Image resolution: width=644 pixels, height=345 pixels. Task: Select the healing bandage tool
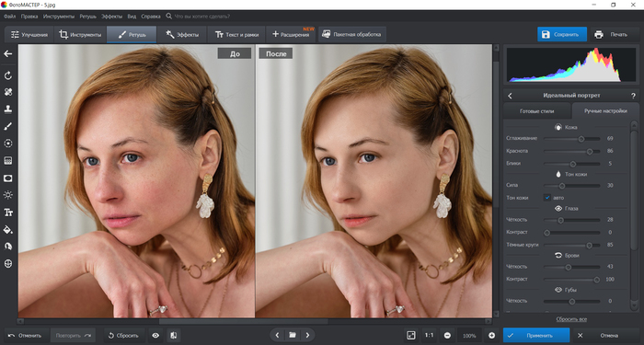[x=8, y=92]
